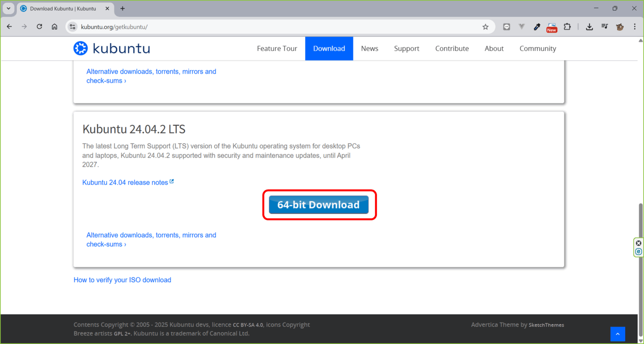Open the ESET icon in the side panel
Viewport: 644px width, 344px height.
click(x=638, y=251)
